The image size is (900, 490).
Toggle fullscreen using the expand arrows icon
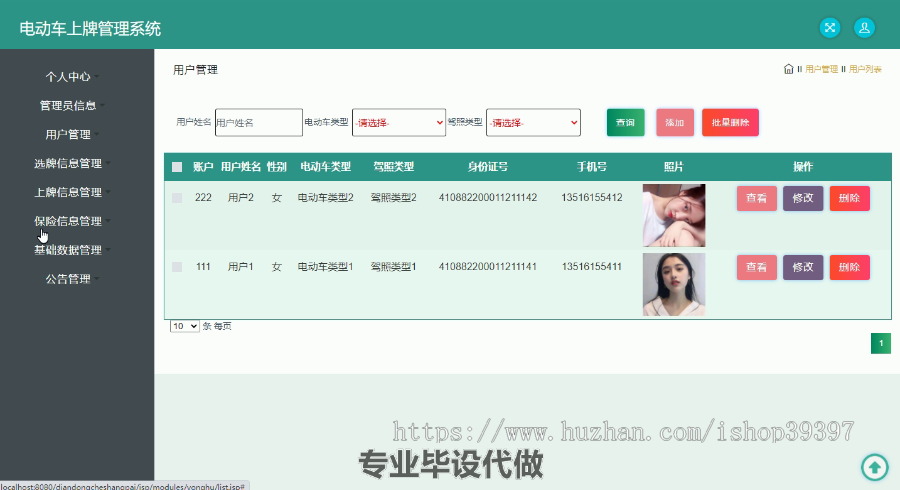point(829,28)
